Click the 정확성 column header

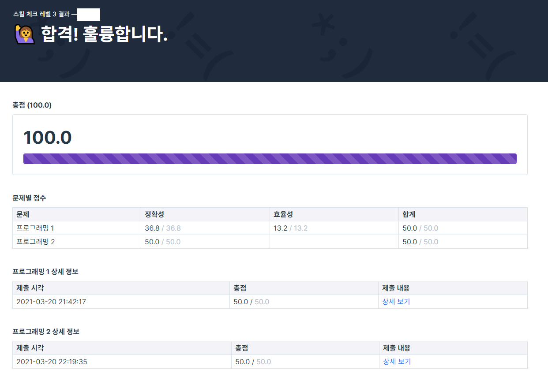154,214
